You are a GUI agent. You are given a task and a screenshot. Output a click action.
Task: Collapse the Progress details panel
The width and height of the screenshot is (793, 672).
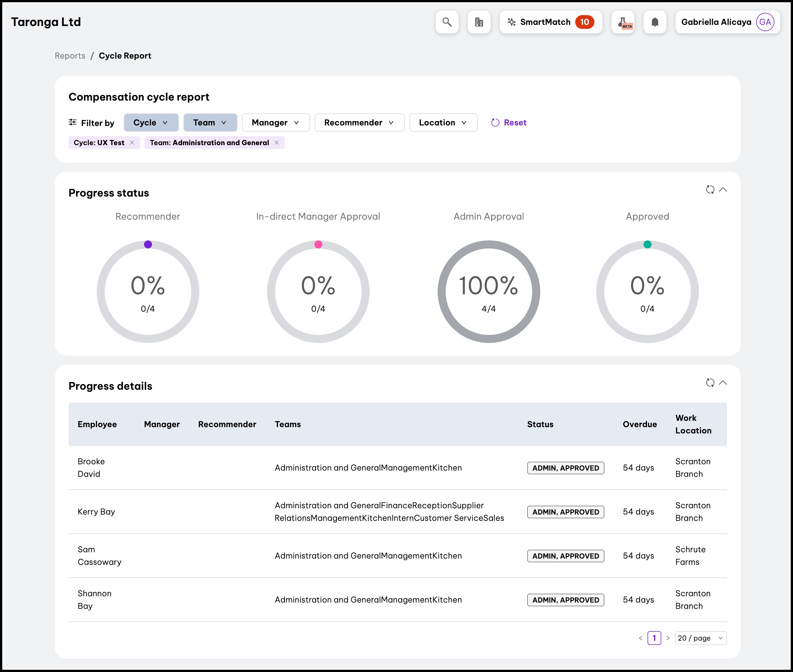pyautogui.click(x=723, y=383)
